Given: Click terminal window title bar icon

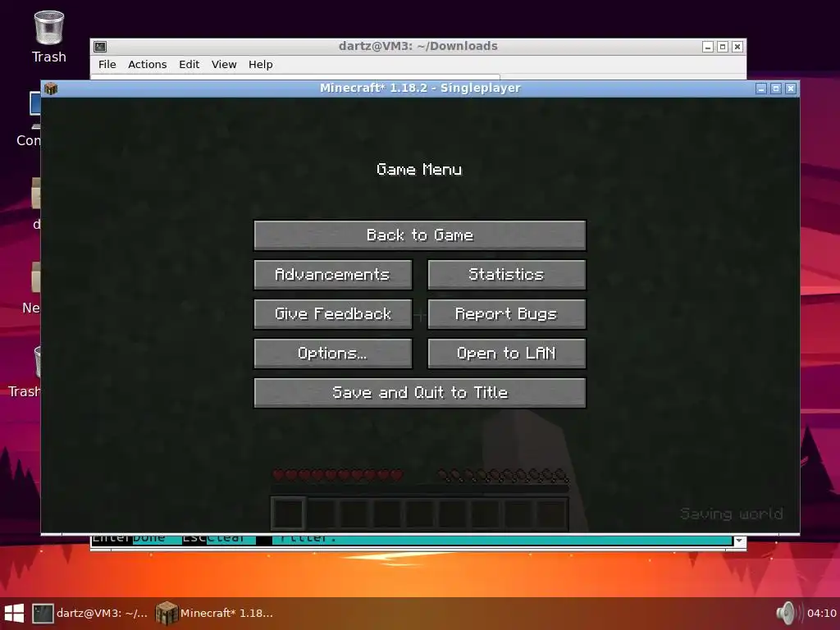Looking at the screenshot, I should 100,47.
